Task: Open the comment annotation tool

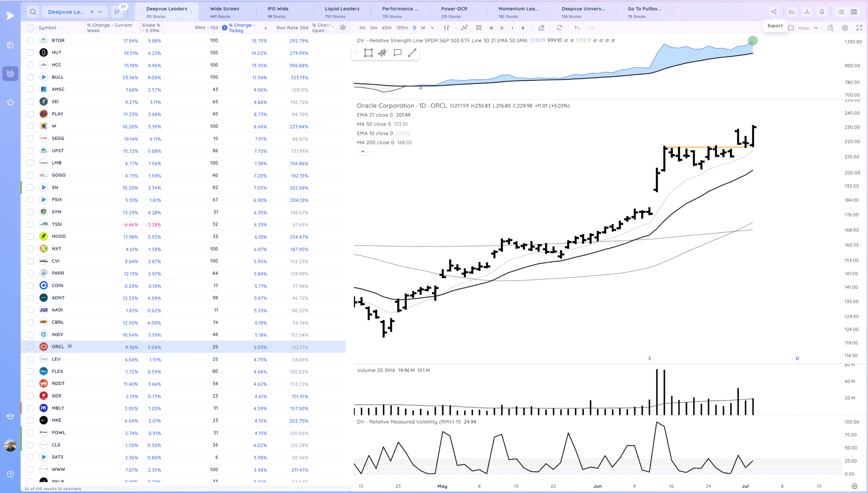Action: 397,53
